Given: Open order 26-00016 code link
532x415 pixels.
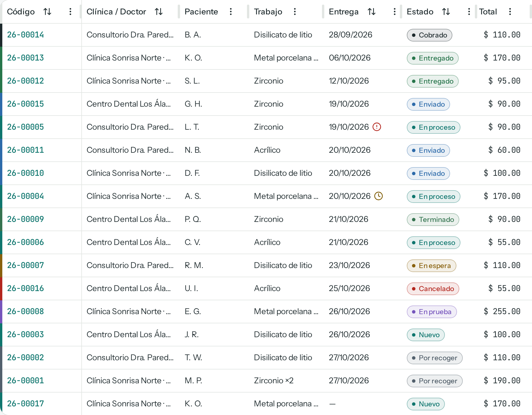Looking at the screenshot, I should click(25, 288).
